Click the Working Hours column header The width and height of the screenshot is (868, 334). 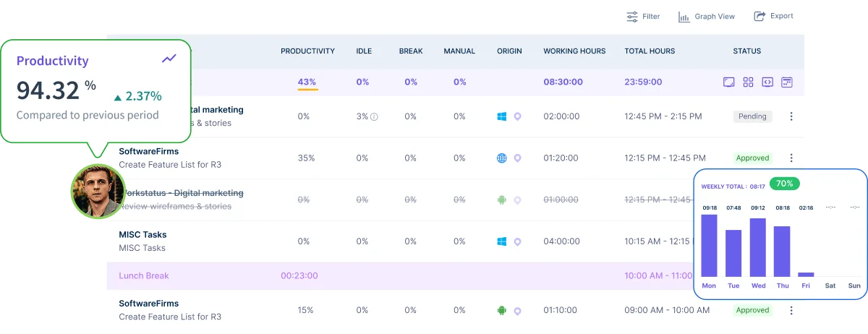pos(574,51)
